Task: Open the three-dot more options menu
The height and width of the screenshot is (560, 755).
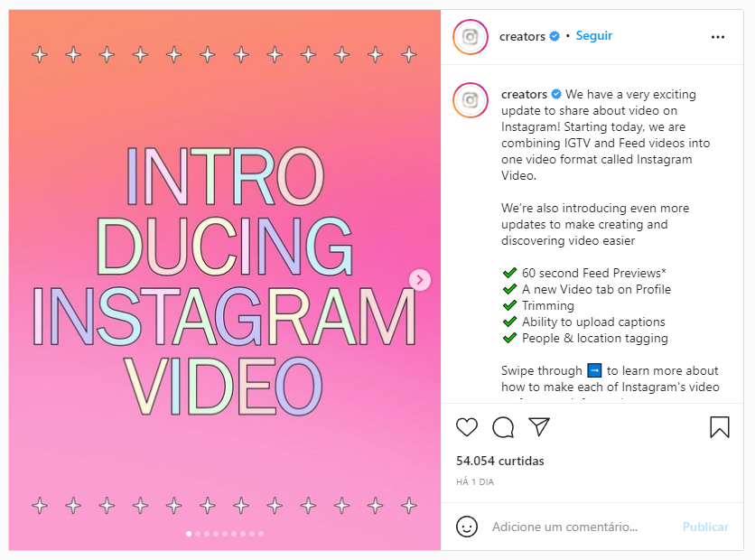Action: coord(717,37)
